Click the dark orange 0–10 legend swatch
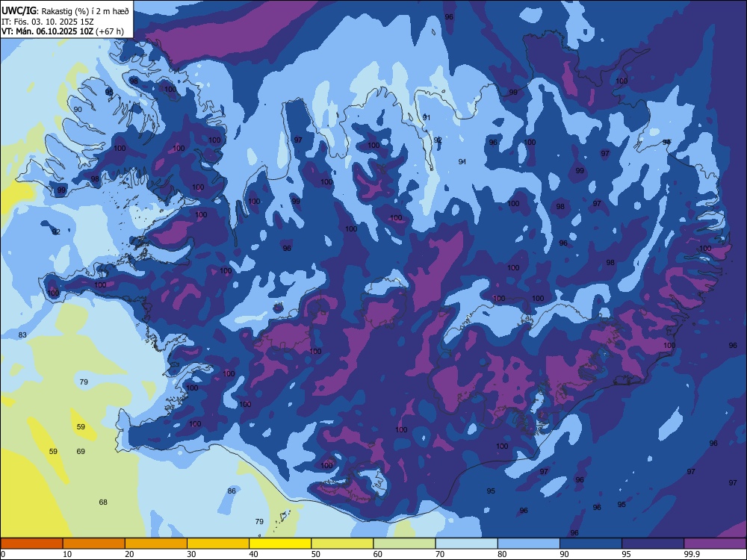This screenshot has width=747, height=560. [x=31, y=544]
